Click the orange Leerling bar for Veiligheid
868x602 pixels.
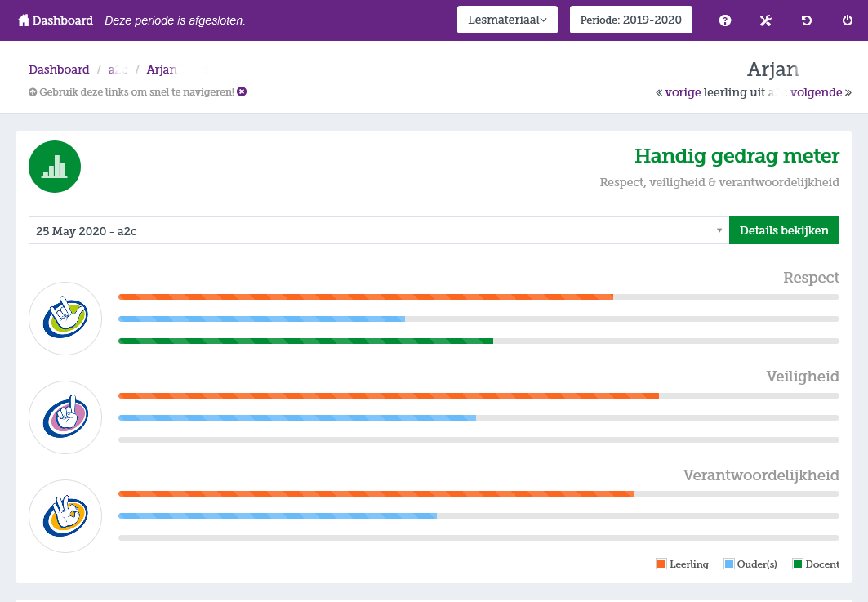[x=389, y=396]
